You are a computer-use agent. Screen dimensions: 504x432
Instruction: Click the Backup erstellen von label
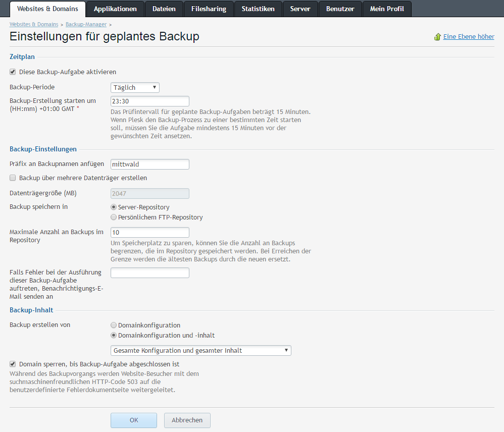(x=40, y=325)
